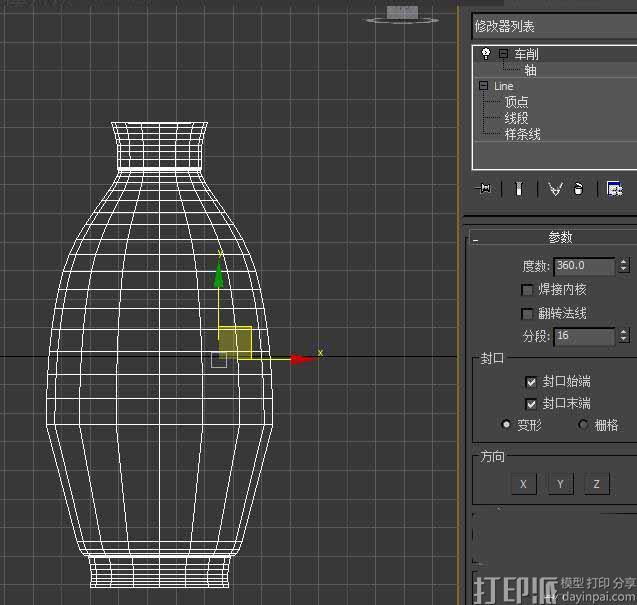The height and width of the screenshot is (605, 637).
Task: Toggle lightbulb icon beside 车削 modifier
Action: pyautogui.click(x=486, y=54)
